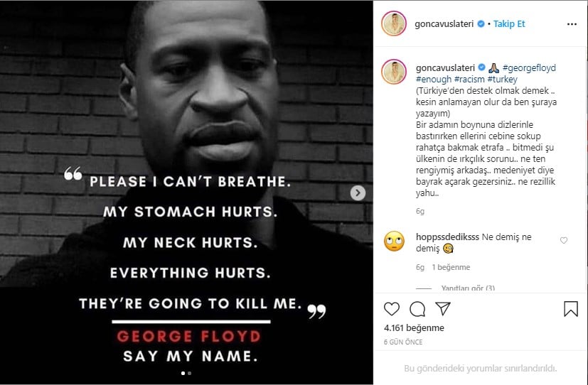Click the verified badge in header
This screenshot has width=588, height=385.
pyautogui.click(x=481, y=23)
